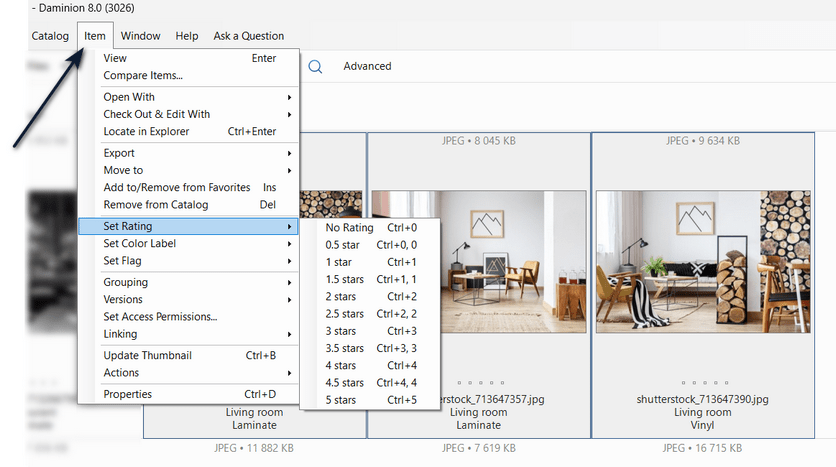This screenshot has height=467, width=836.
Task: Open Properties from the Item menu
Action: (x=128, y=394)
